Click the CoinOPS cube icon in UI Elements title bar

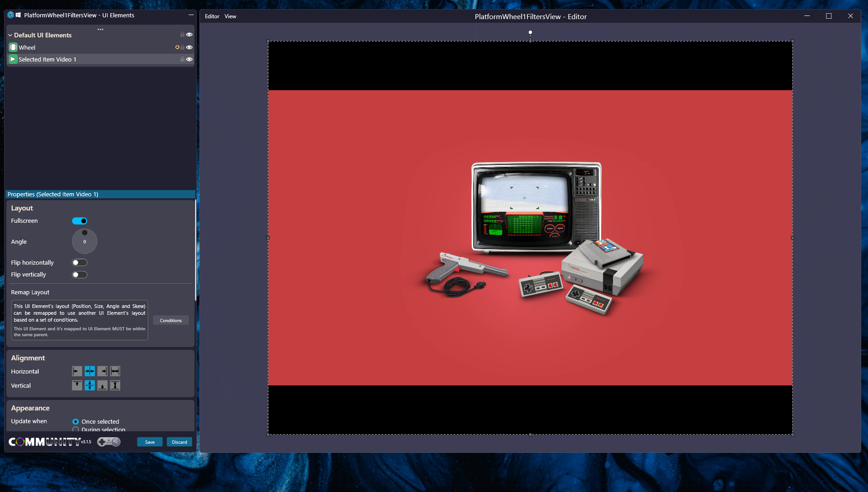(10, 15)
